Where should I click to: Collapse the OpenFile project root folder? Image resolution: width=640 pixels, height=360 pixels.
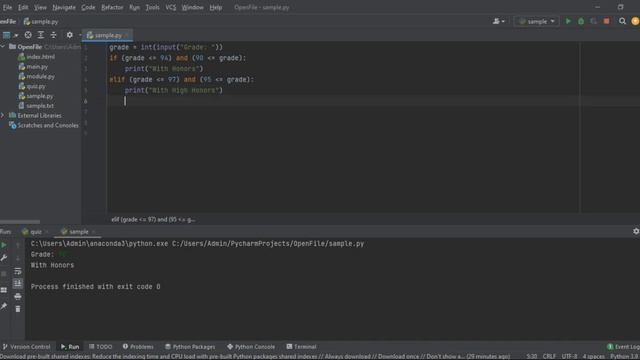tap(3, 47)
